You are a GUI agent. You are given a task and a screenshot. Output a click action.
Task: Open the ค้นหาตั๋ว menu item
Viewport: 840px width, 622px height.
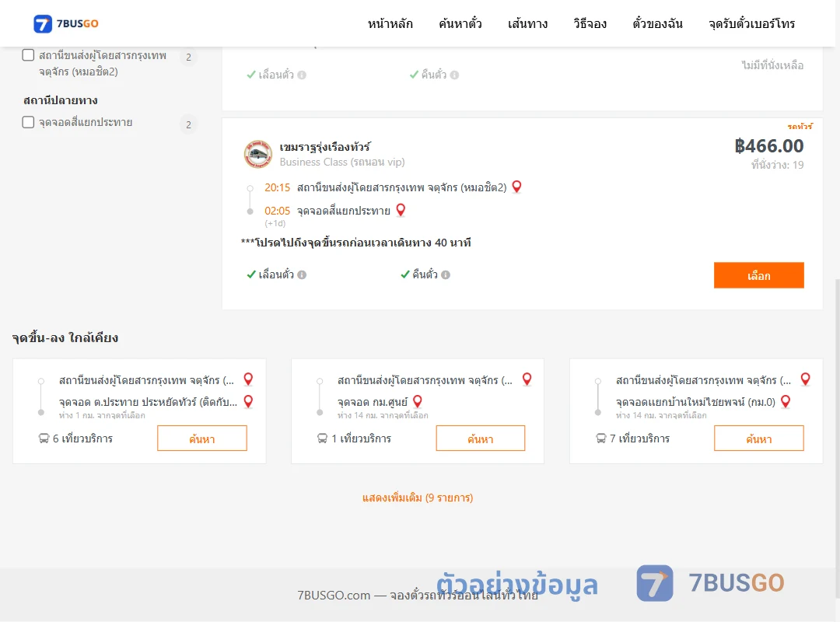[460, 23]
